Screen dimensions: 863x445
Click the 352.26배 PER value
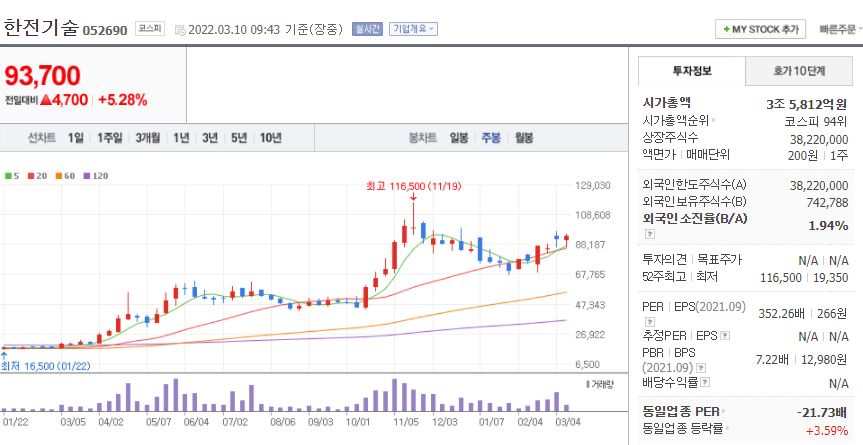782,314
